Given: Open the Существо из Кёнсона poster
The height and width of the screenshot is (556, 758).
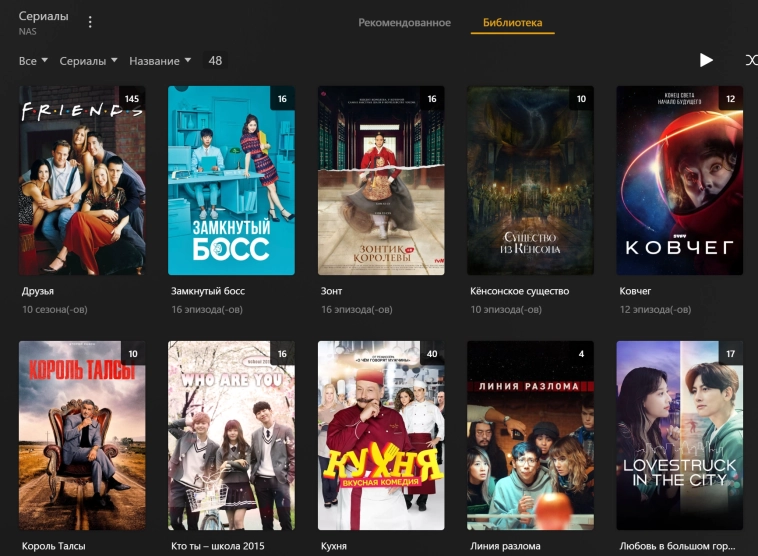Looking at the screenshot, I should pyautogui.click(x=530, y=181).
